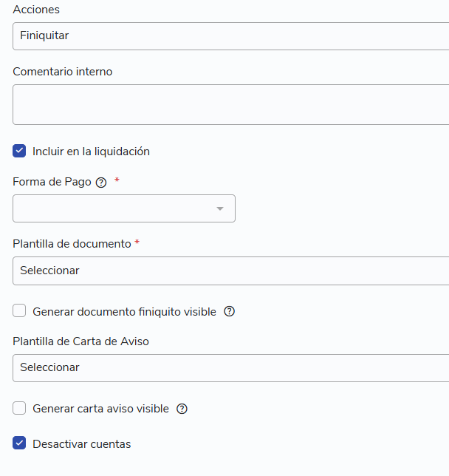Check the Generar carta aviso visible box
449x476 pixels.
pos(19,408)
